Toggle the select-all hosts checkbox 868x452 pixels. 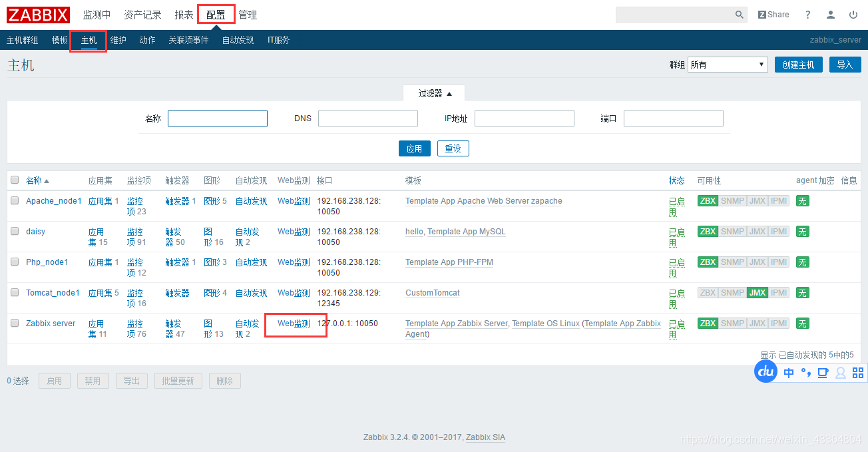click(x=15, y=180)
